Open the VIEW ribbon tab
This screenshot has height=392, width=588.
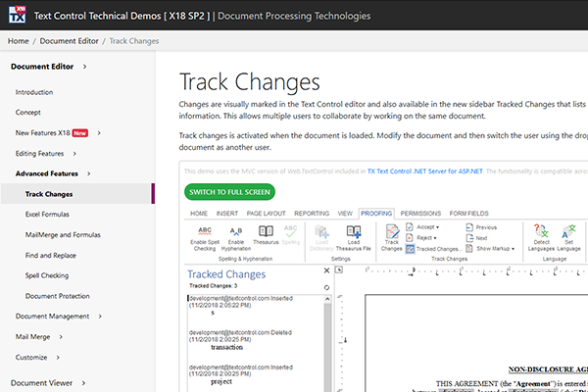tap(345, 214)
